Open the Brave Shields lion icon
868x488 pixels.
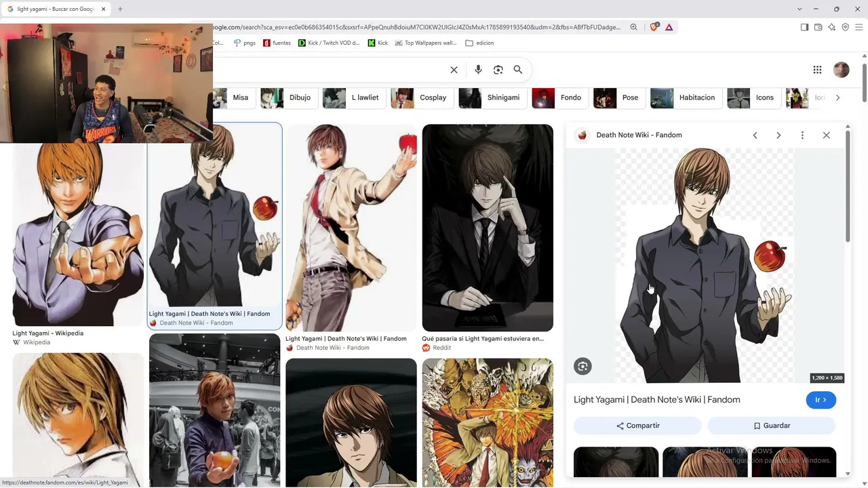tap(654, 27)
